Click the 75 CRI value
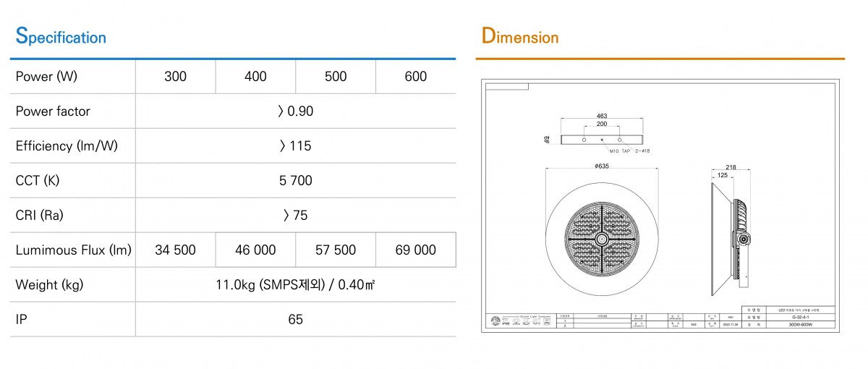 tap(295, 216)
